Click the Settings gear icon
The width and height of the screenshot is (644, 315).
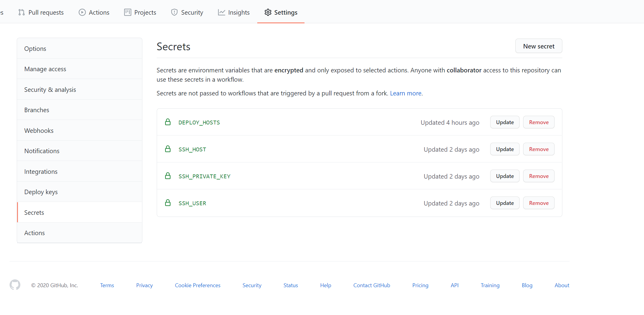268,12
